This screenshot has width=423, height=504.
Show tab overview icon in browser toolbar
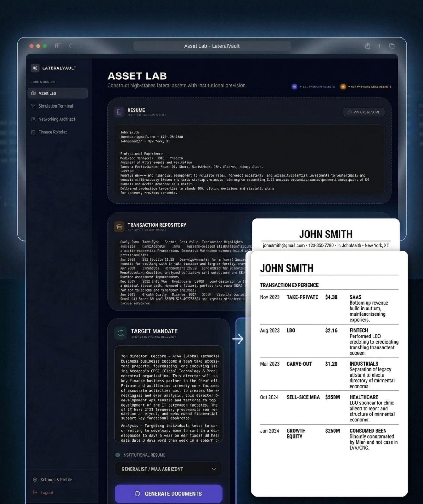(x=392, y=46)
